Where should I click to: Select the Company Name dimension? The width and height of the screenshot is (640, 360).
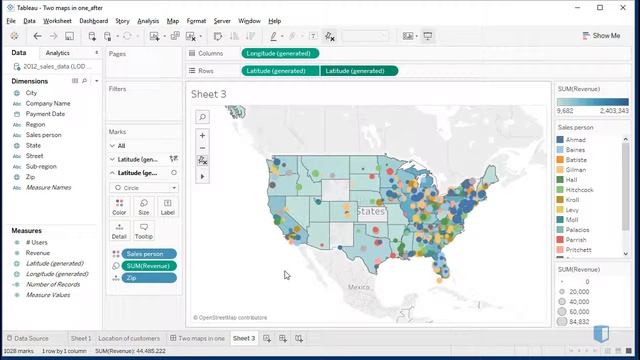pos(48,104)
